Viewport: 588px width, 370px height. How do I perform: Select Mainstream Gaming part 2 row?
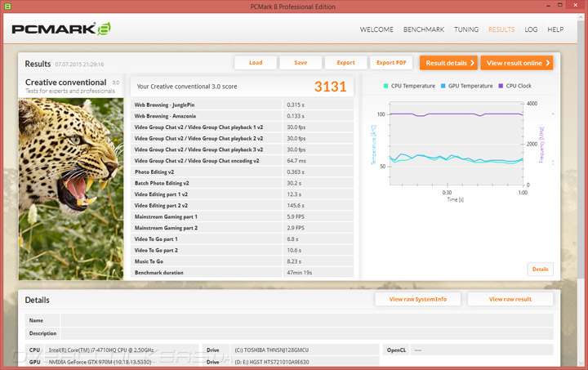[x=242, y=228]
